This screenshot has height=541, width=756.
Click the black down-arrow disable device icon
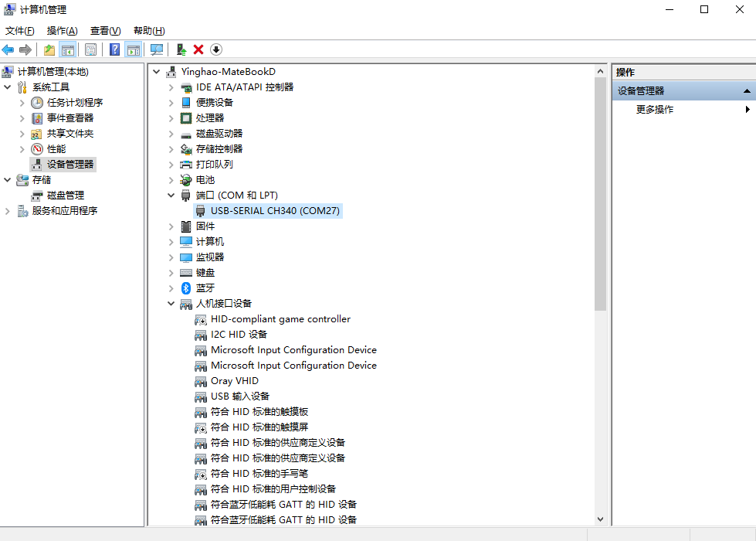[216, 49]
